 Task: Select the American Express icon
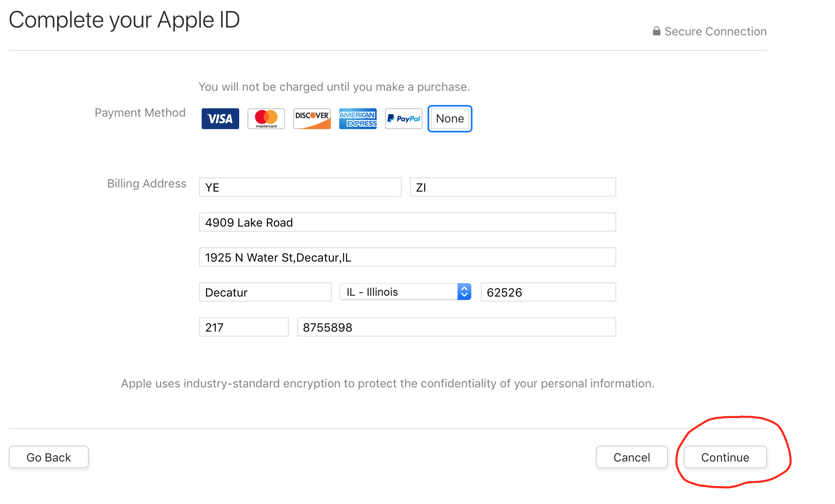click(357, 119)
